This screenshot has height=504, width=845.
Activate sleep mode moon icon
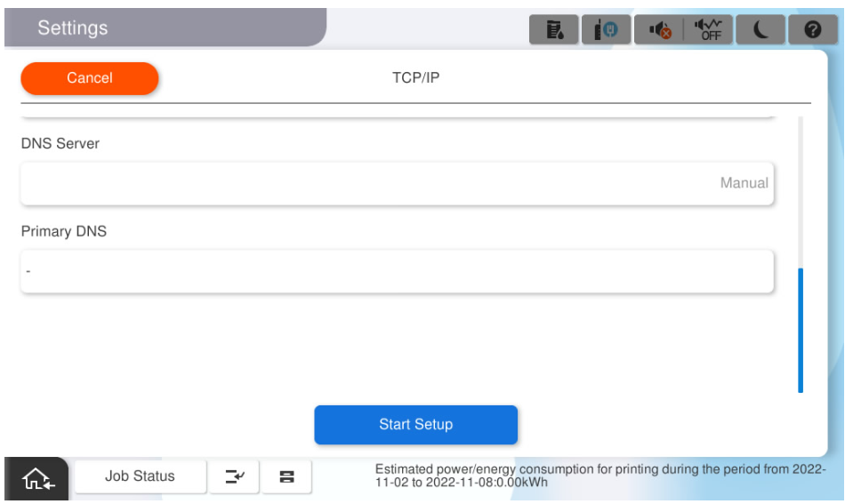(761, 29)
